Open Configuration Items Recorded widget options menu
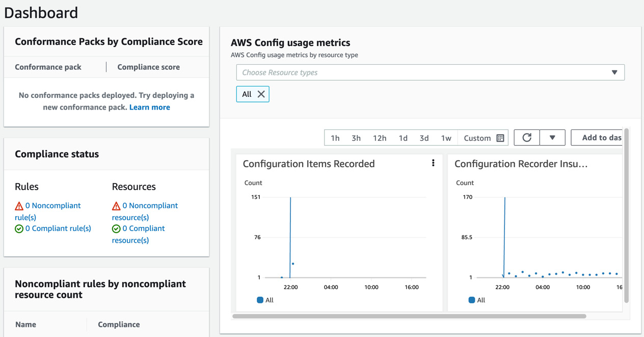 click(x=433, y=163)
